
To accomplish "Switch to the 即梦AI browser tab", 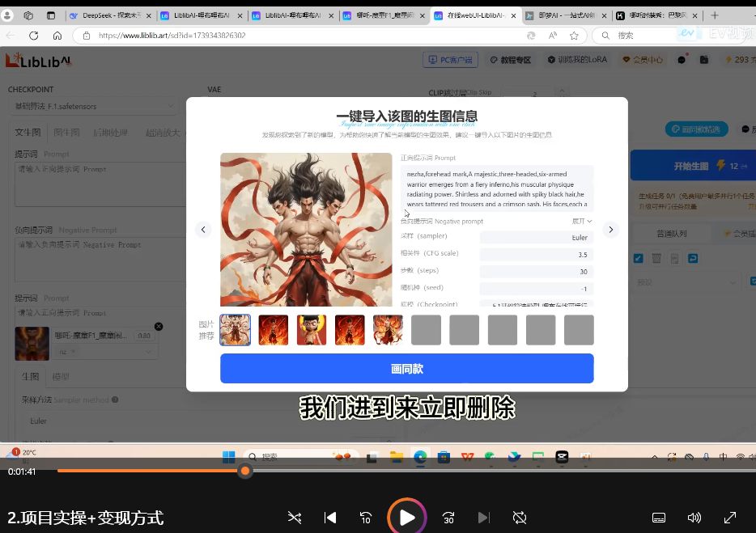I will point(566,15).
